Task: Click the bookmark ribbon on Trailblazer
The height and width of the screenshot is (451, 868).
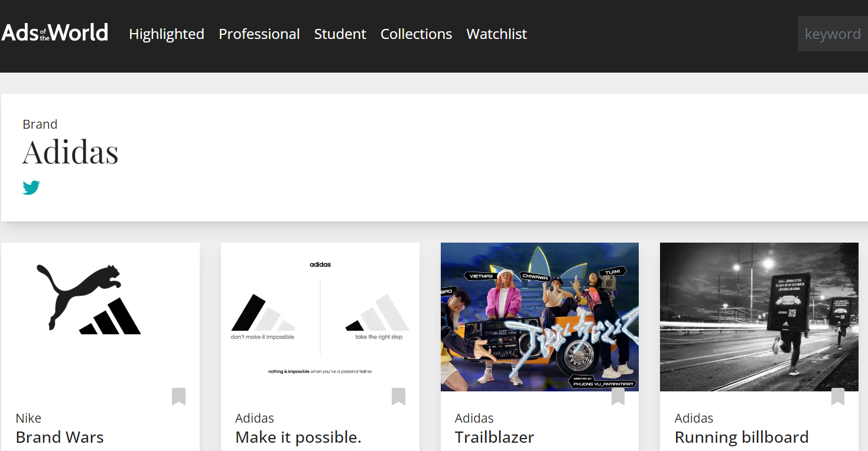Action: tap(618, 397)
